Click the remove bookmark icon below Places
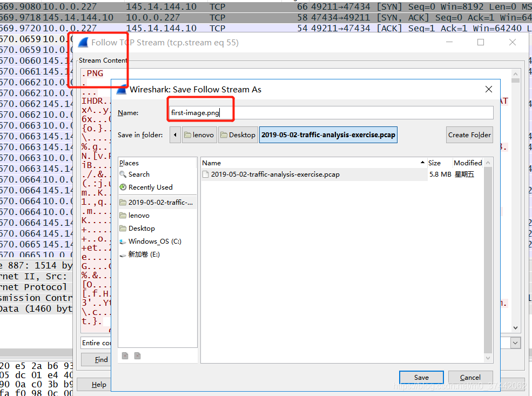This screenshot has height=396, width=532. 137,355
